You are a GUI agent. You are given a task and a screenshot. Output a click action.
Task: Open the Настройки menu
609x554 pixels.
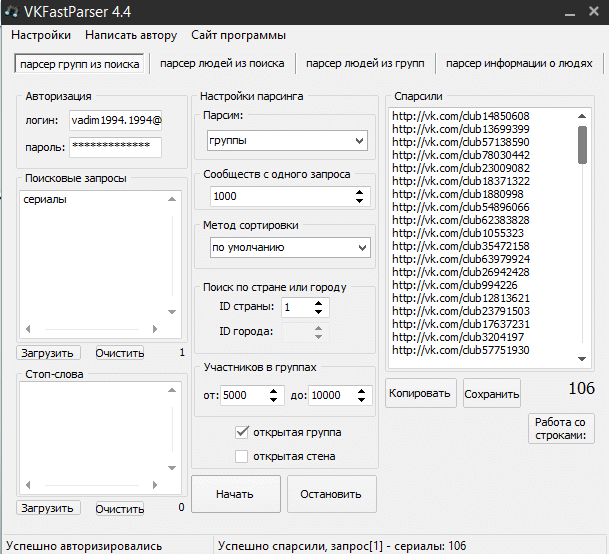41,35
